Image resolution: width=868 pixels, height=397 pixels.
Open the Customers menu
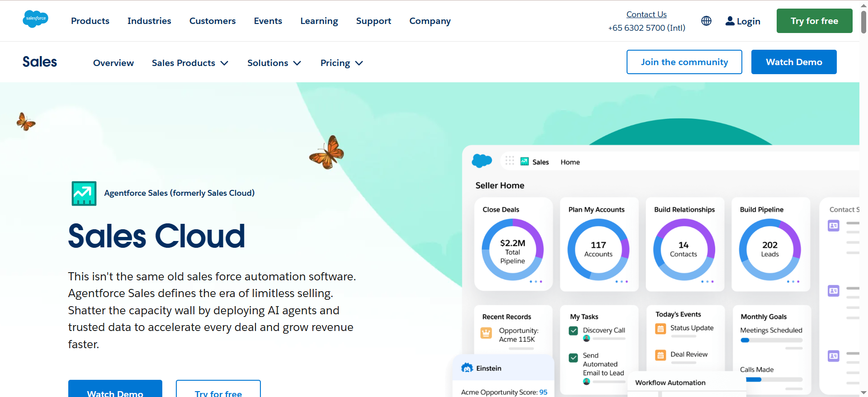pyautogui.click(x=212, y=21)
